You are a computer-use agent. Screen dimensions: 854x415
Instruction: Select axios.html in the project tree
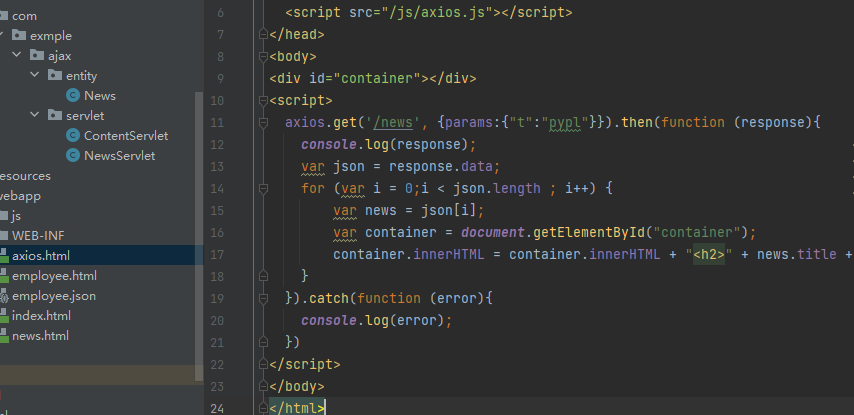pos(41,256)
